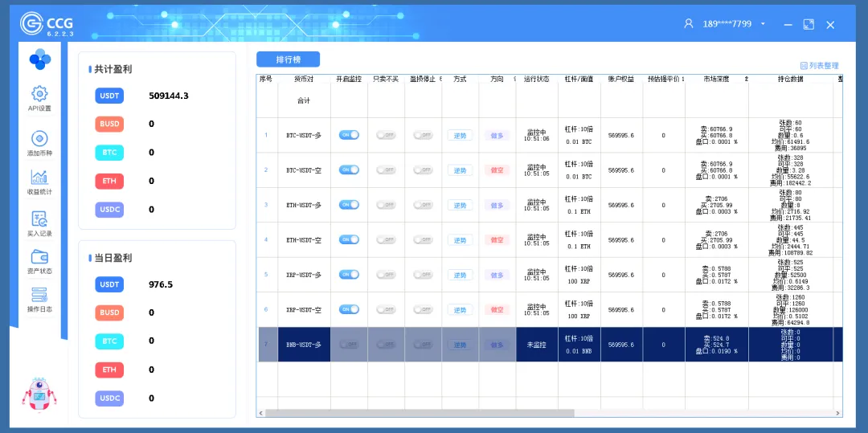Click the 货币对 column header
This screenshot has height=433, width=868.
coord(304,79)
